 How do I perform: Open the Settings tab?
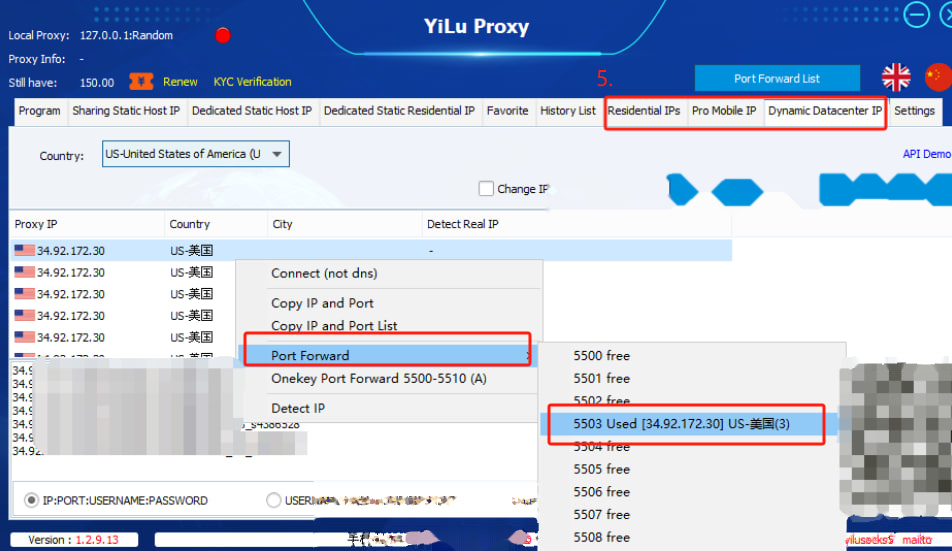(914, 111)
